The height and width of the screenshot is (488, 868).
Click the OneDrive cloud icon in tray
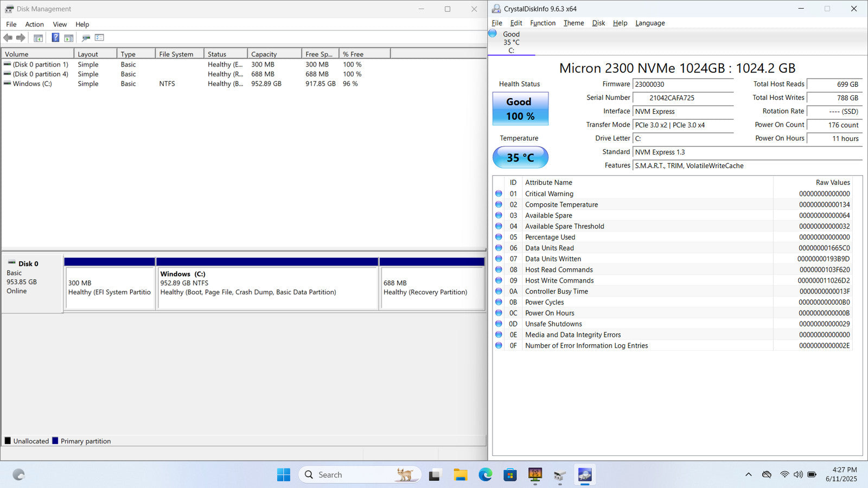click(767, 474)
